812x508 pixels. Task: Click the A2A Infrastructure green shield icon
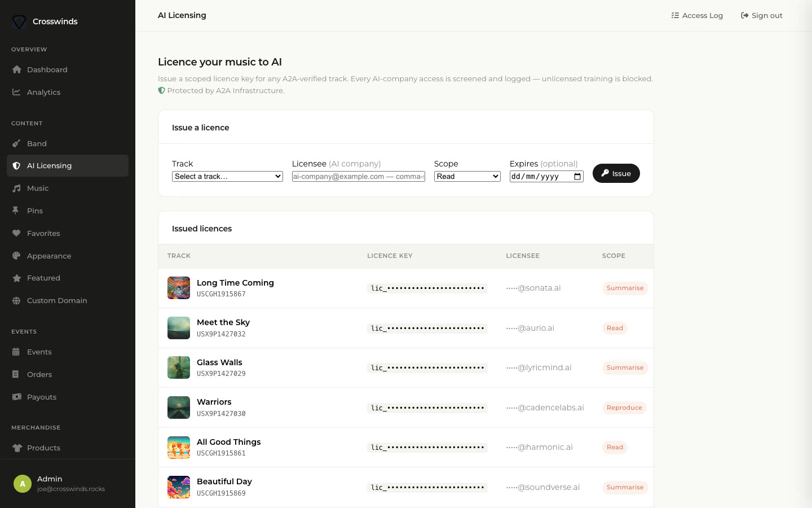(161, 90)
